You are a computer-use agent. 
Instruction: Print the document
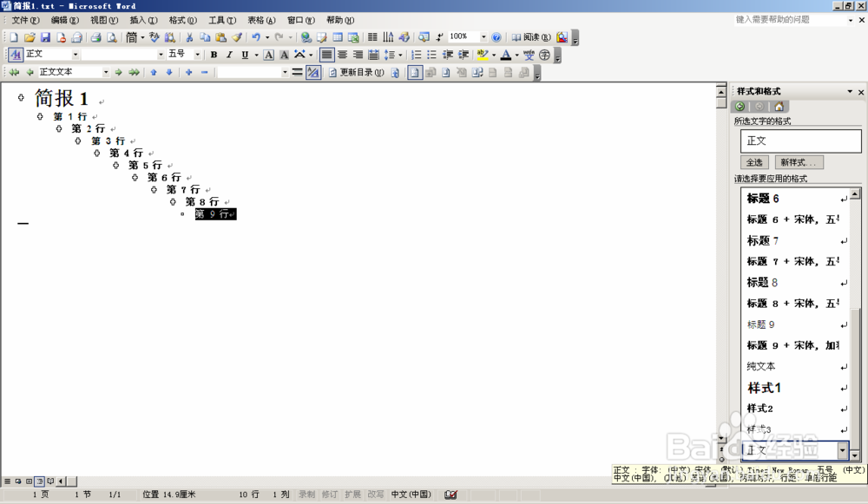click(x=95, y=37)
